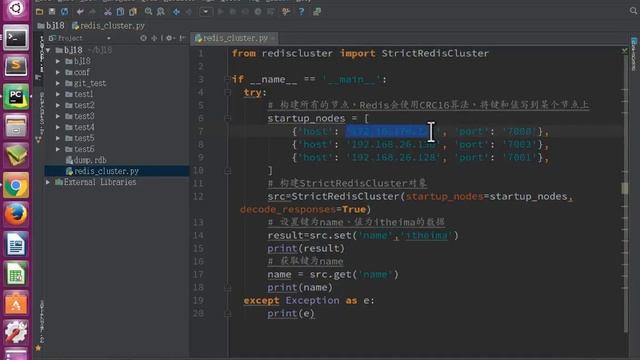Screen dimensions: 640x360
Task: Expand the test2 folder
Action: 58,105
